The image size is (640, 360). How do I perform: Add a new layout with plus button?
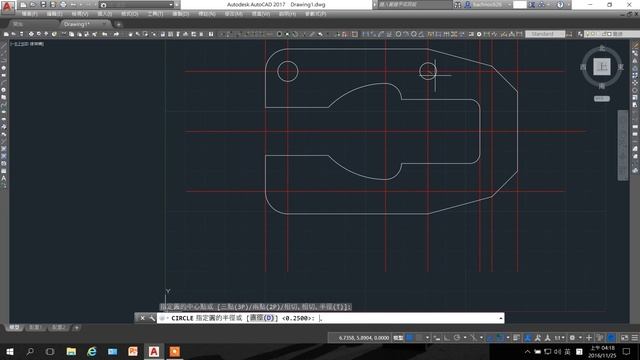(76, 328)
